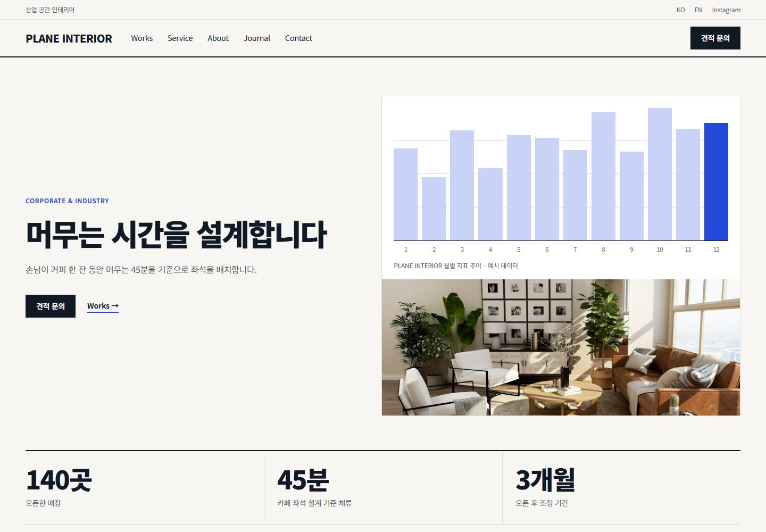
Task: Click the '140곳' statistic
Action: [x=59, y=480]
